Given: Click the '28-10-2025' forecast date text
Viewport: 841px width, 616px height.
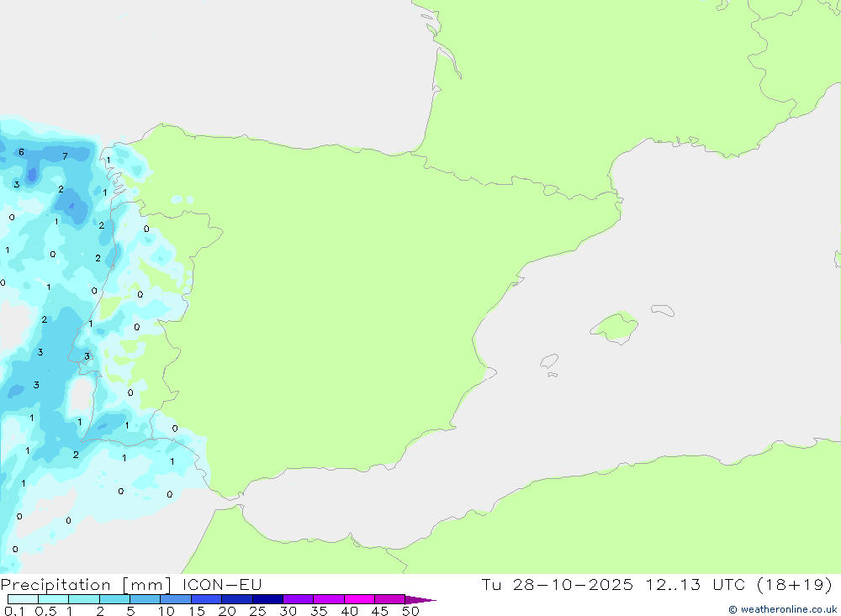Looking at the screenshot, I should [x=573, y=584].
